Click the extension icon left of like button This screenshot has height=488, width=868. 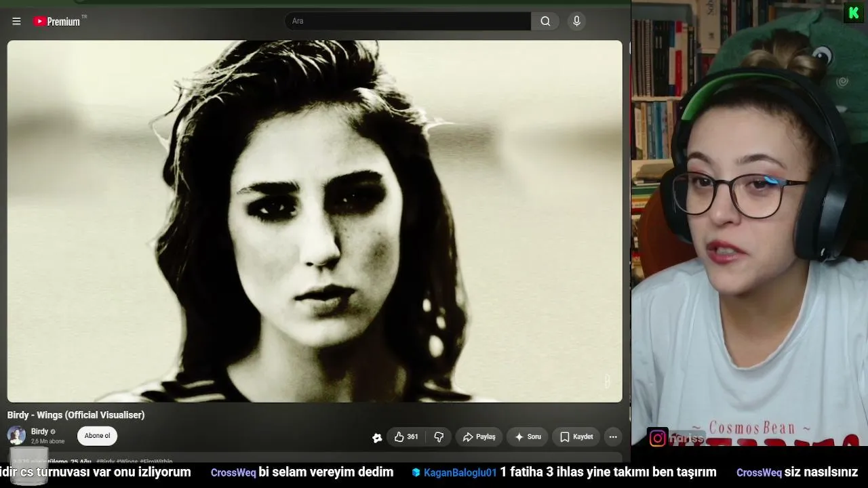coord(377,438)
